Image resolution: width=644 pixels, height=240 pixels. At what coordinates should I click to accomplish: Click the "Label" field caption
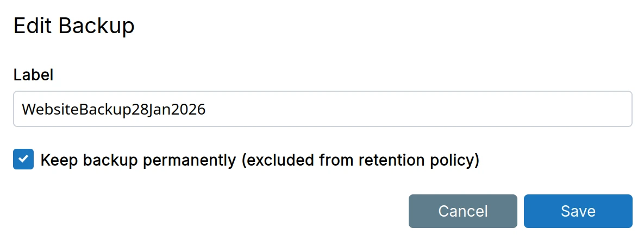33,75
